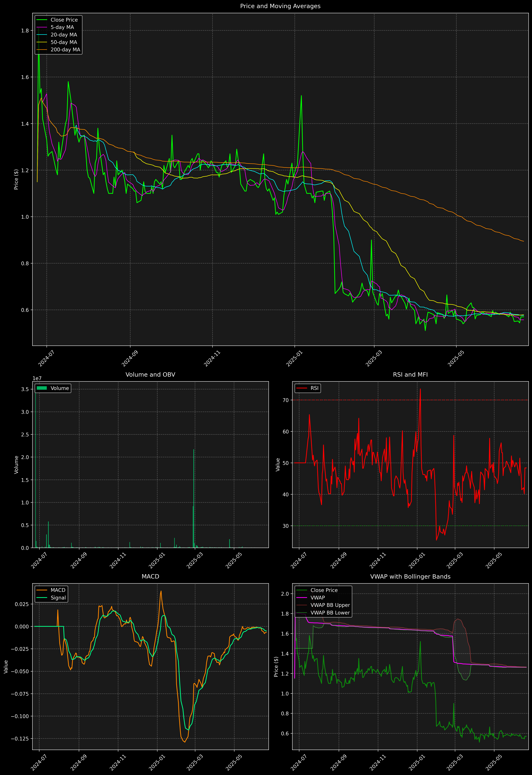The image size is (532, 775).
Task: Click 'VWAP with Bollinger Bands' chart title
Action: [x=410, y=577]
